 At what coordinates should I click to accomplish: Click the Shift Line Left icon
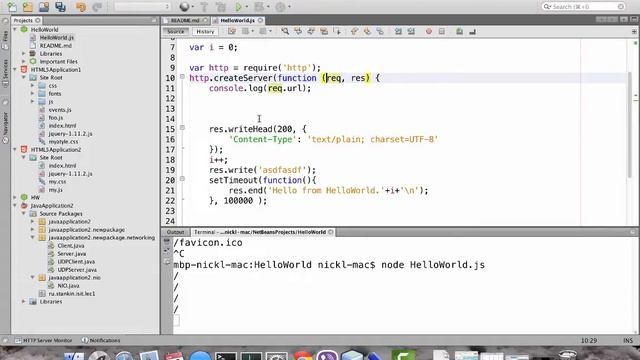[398, 31]
